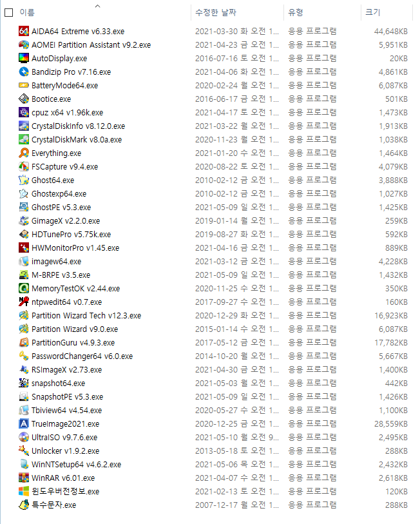Tick the select-all checkbox beside 이름

(8, 13)
